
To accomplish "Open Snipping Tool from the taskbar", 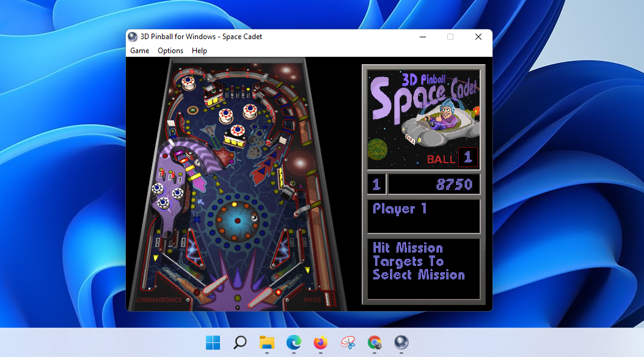I will (348, 342).
